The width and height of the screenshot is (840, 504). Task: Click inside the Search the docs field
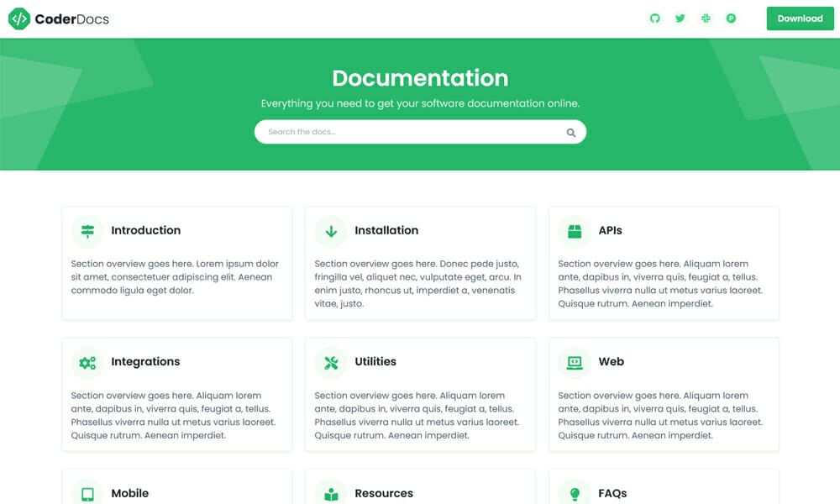pos(378,132)
